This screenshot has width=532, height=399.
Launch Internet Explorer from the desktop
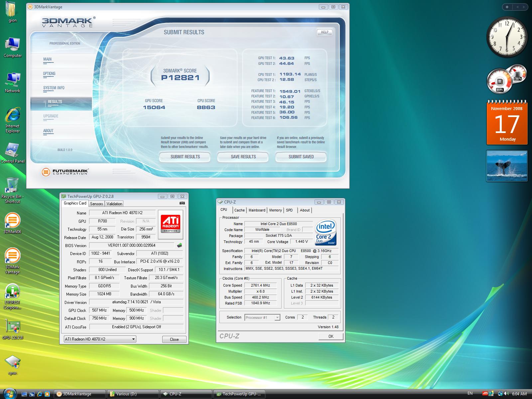point(13,120)
